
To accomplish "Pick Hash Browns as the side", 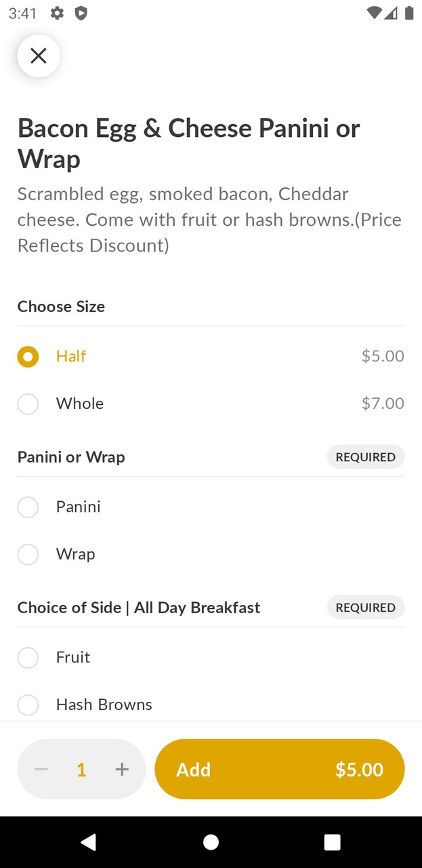I will (x=28, y=705).
